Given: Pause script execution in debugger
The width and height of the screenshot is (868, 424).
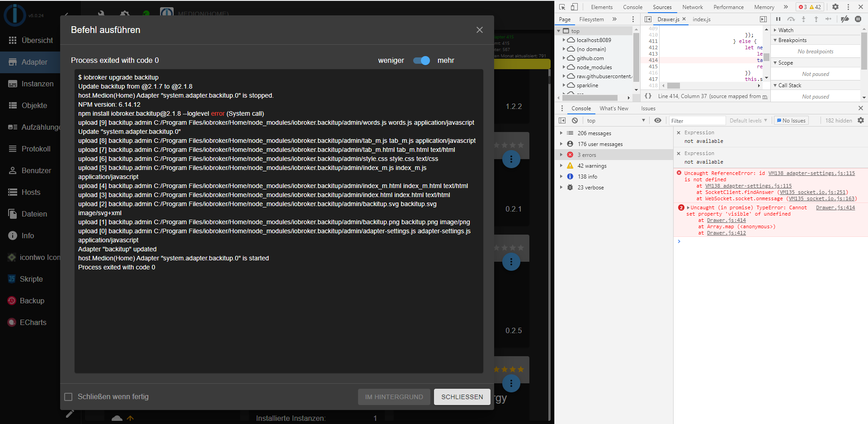Looking at the screenshot, I should [x=778, y=19].
